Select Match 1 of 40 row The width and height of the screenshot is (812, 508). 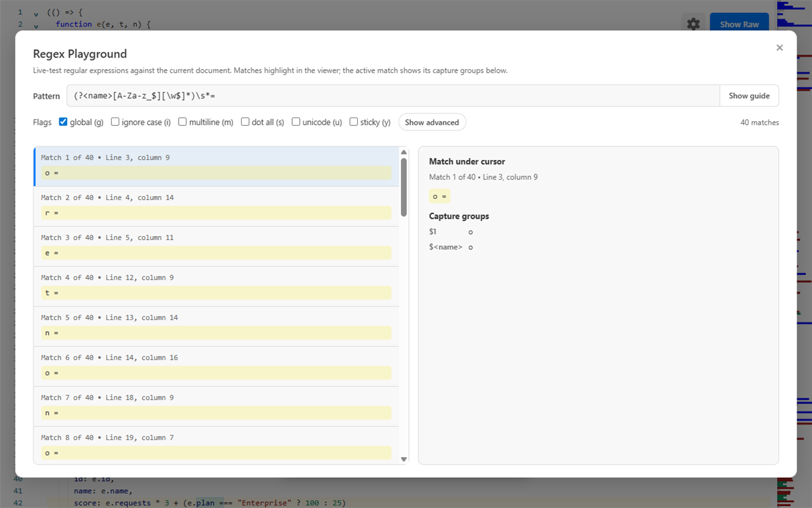(216, 167)
